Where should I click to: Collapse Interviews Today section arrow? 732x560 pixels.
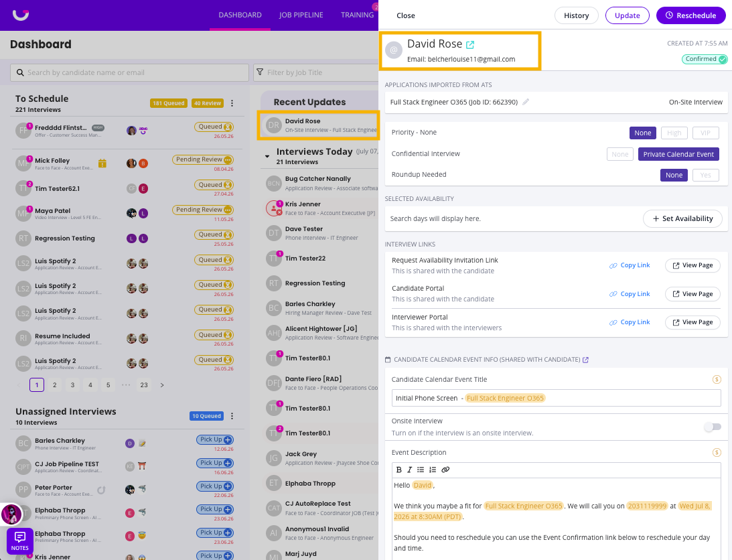(x=267, y=156)
